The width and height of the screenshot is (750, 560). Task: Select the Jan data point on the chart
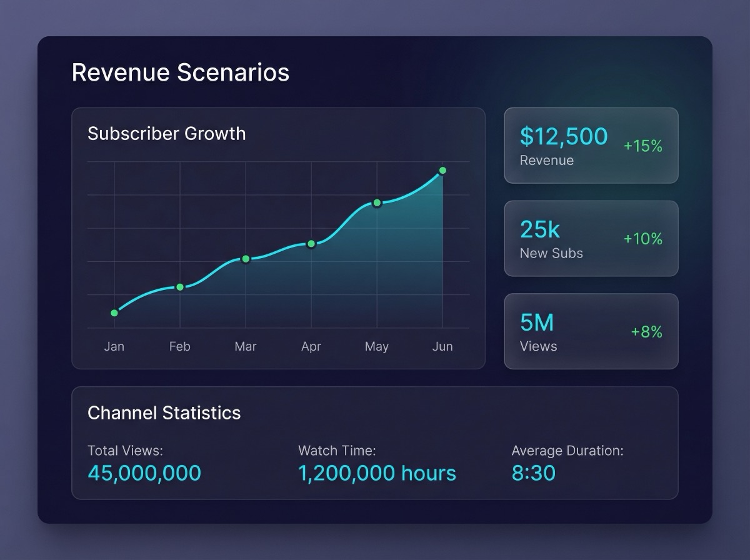[114, 312]
